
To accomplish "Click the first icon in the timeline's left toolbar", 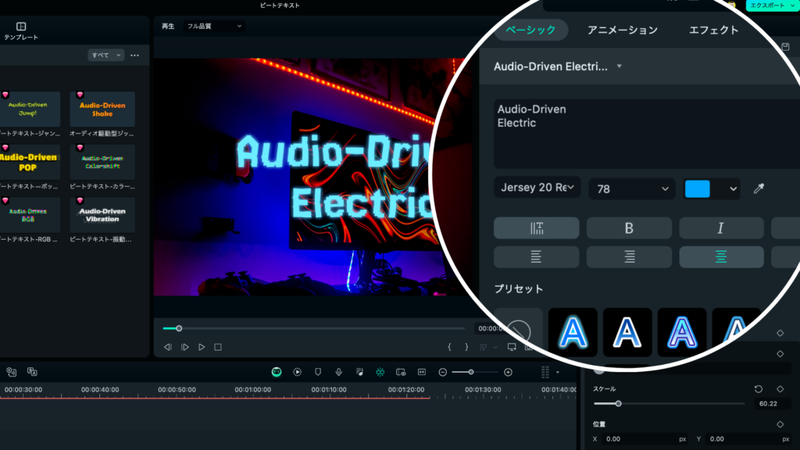I will [x=11, y=371].
